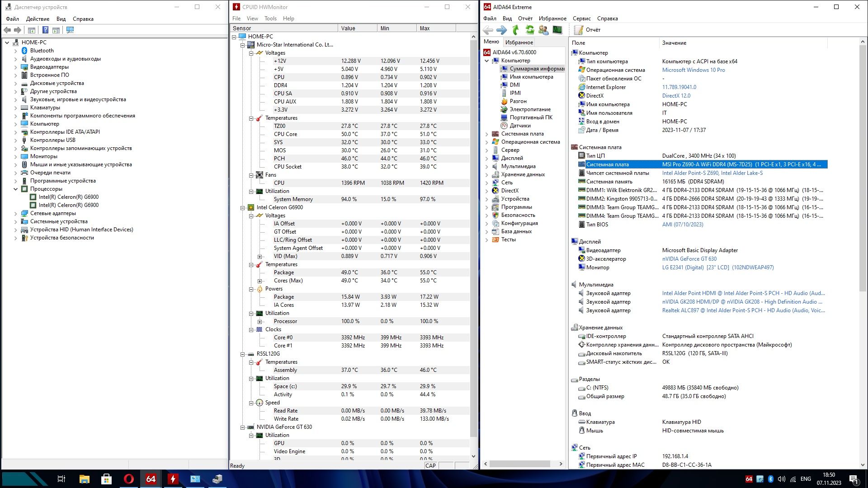868x488 pixels.
Task: Scroll down the AIDA64 right panel
Action: [x=863, y=465]
